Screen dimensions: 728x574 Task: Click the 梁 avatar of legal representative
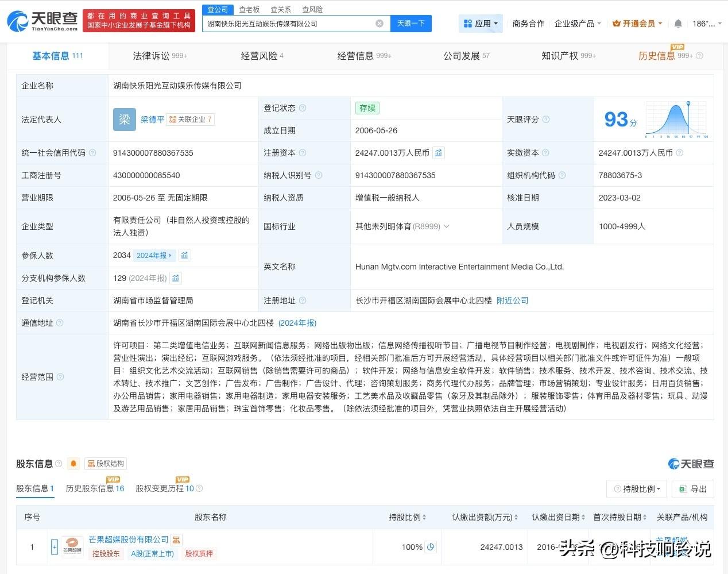(125, 120)
